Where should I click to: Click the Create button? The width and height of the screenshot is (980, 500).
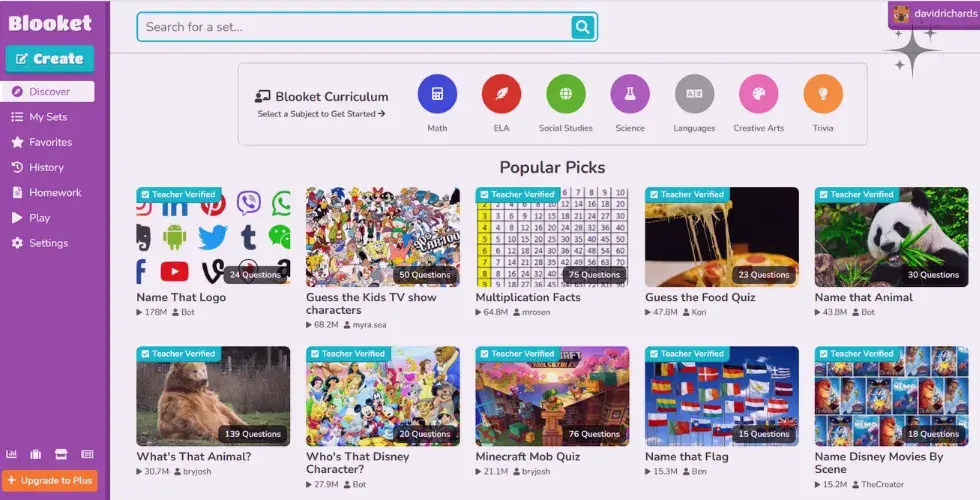pos(50,59)
